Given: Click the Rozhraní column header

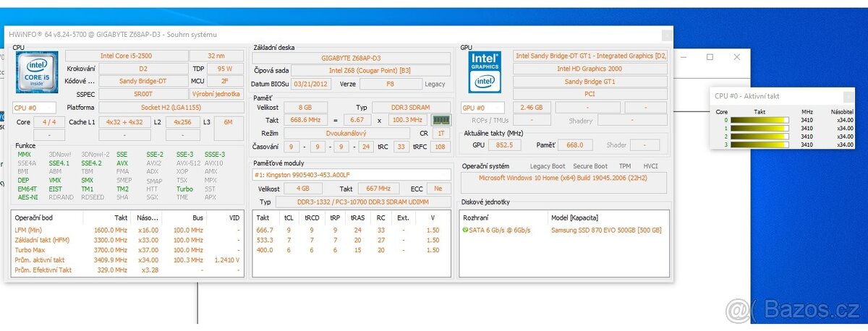Looking at the screenshot, I should (476, 218).
